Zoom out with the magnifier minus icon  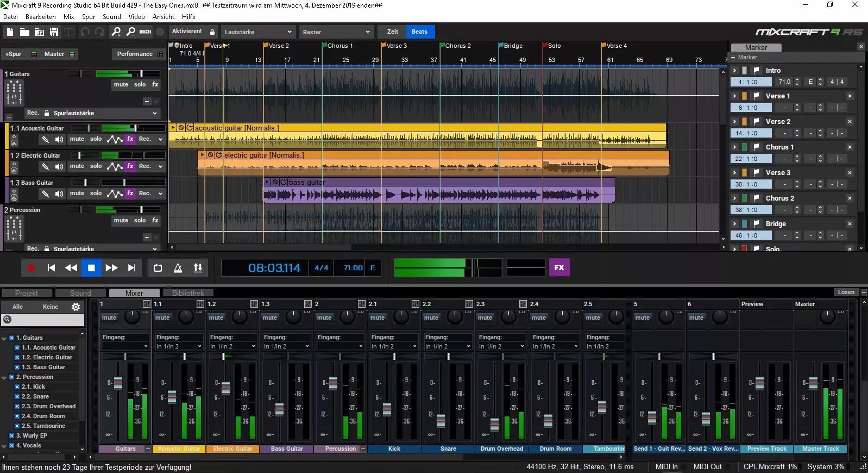(131, 32)
